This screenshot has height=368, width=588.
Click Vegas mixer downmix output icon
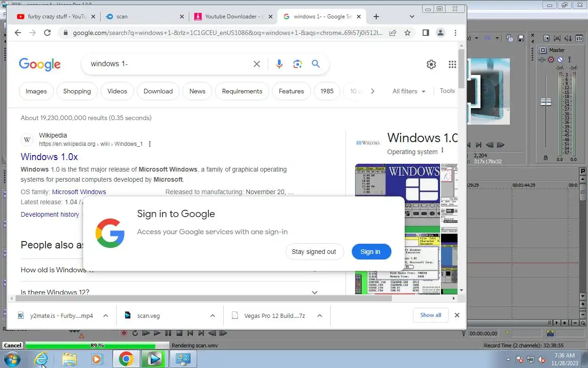point(557,38)
